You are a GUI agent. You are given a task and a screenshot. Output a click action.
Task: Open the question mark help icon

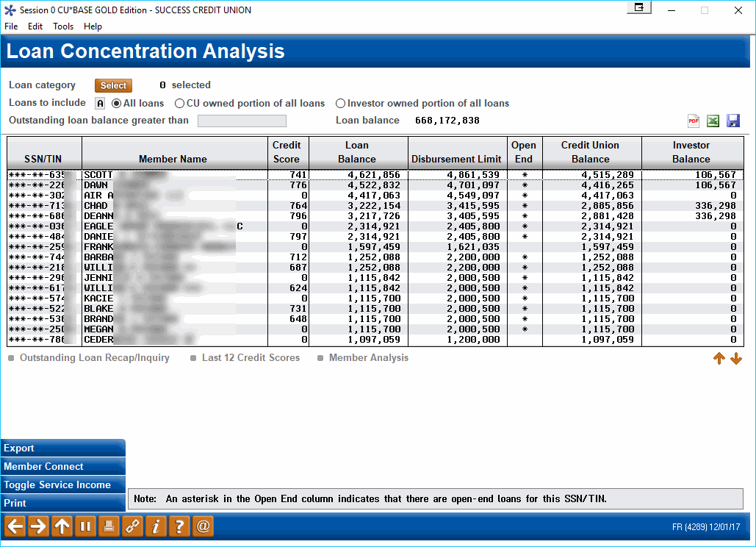179,526
